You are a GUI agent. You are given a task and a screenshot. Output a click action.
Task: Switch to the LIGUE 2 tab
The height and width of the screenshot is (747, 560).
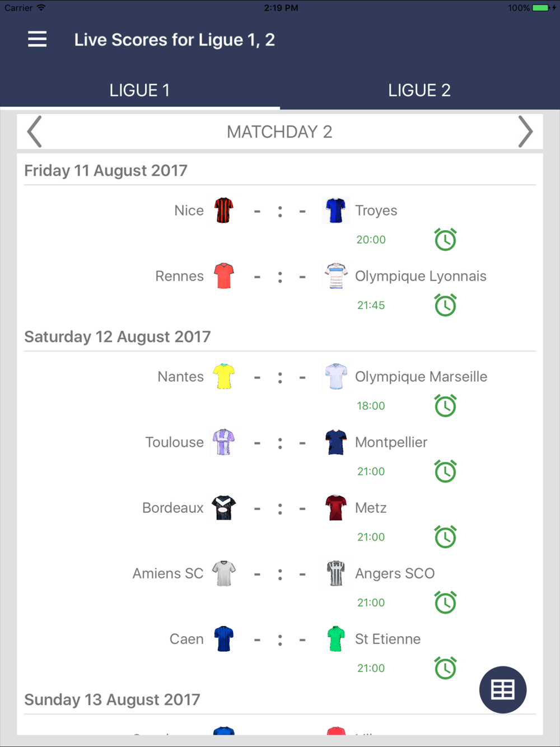click(x=419, y=90)
